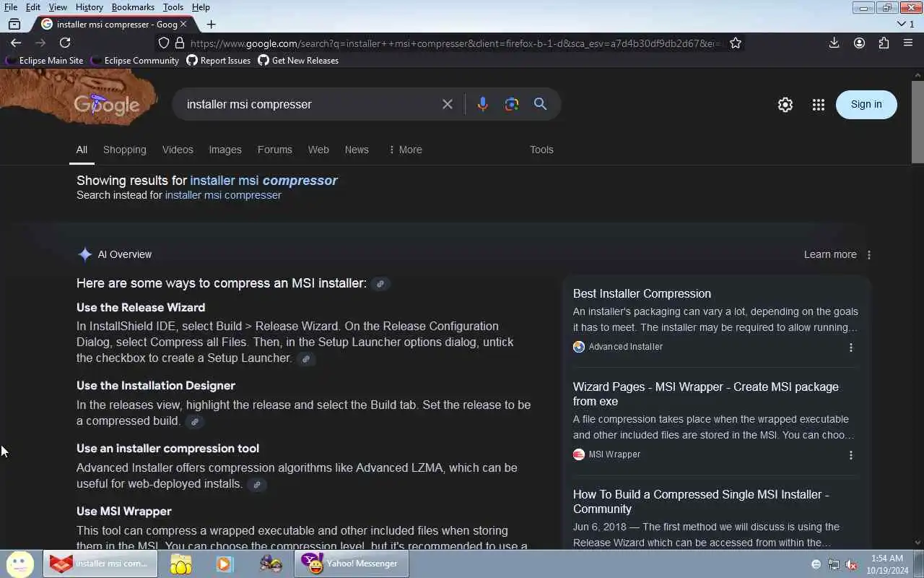924x578 pixels.
Task: Open Best Installer Compression result
Action: tap(642, 293)
